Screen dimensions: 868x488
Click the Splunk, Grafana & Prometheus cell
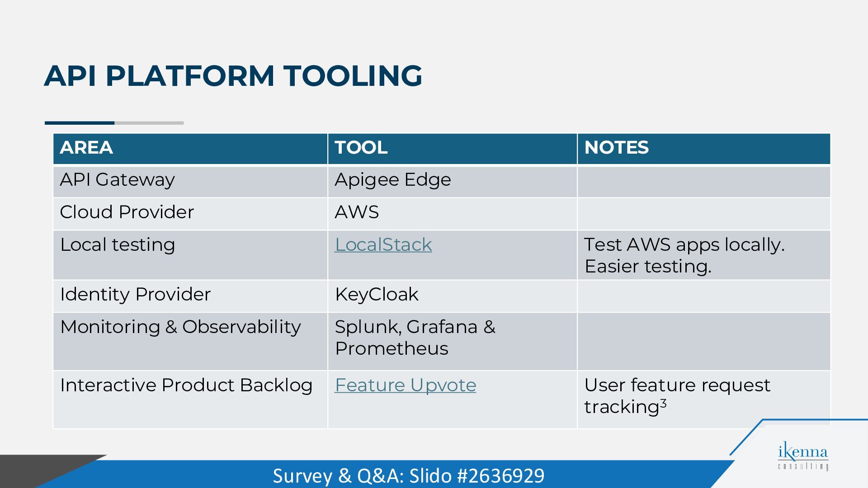(x=453, y=341)
